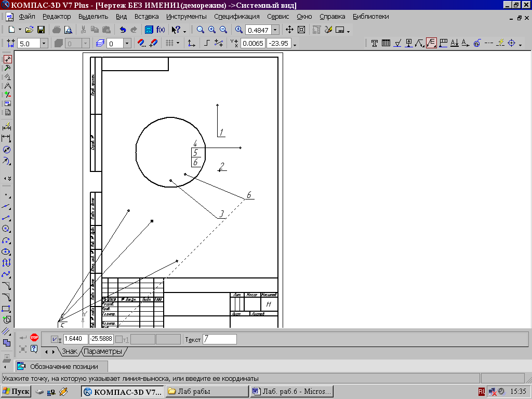Click the Y coordinate field -25.5888
Image resolution: width=532 pixels, height=399 pixels.
[101, 339]
